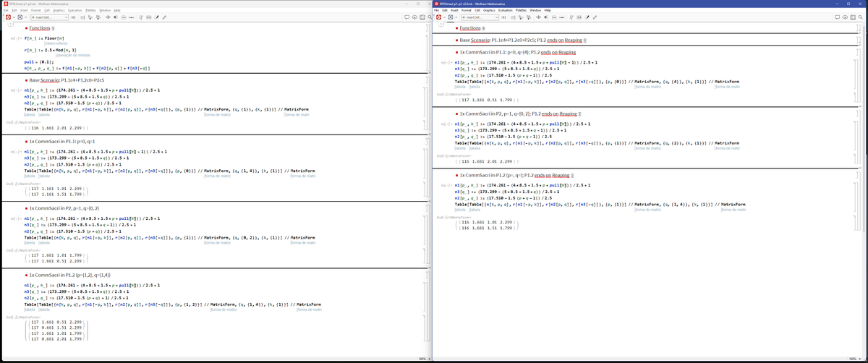Click 'r[m_] := 2.5*Mod[m, 1]' input line
The image size is (868, 363).
tap(50, 50)
